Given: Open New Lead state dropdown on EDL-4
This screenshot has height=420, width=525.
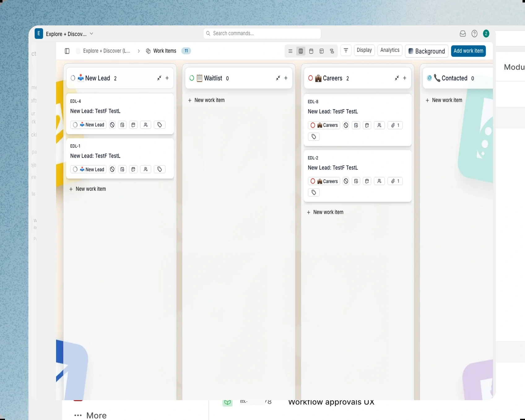Looking at the screenshot, I should coord(89,125).
